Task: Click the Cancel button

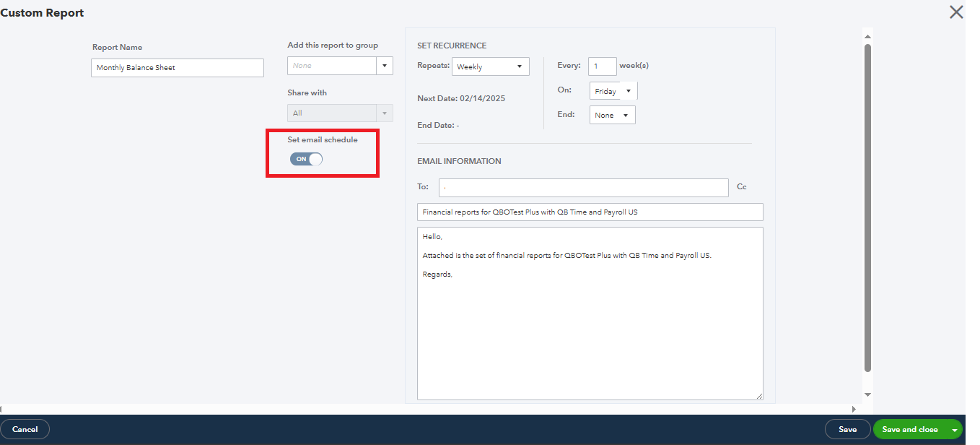Action: tap(25, 429)
